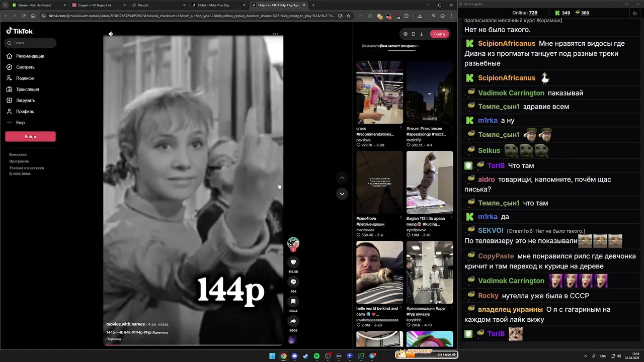
Task: Go to next video with down chevron
Action: click(x=342, y=194)
